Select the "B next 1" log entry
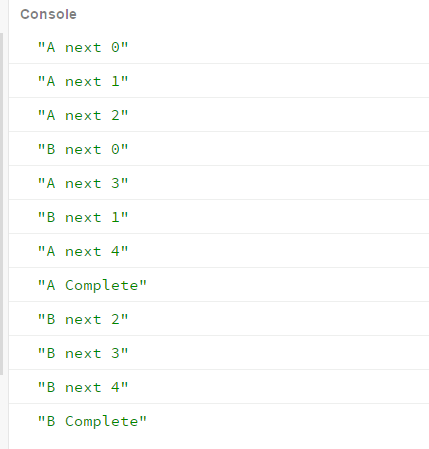The width and height of the screenshot is (429, 449). [219, 217]
